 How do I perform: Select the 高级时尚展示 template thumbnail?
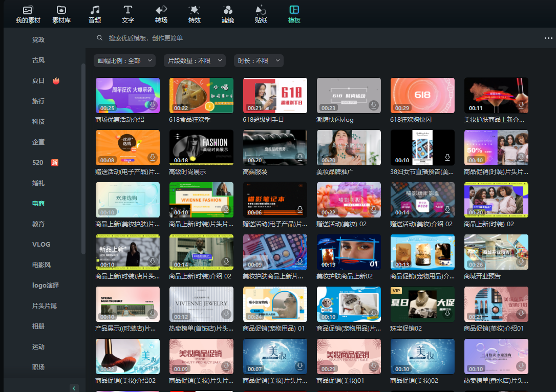[201, 147]
